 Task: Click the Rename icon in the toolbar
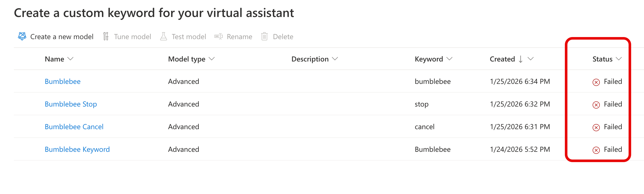click(219, 36)
